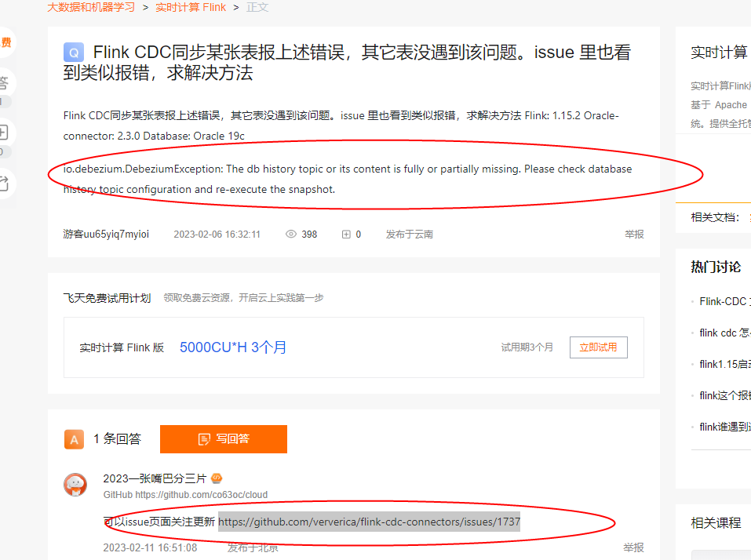Open hot discussion item starting Flink-CDC

tap(725, 301)
